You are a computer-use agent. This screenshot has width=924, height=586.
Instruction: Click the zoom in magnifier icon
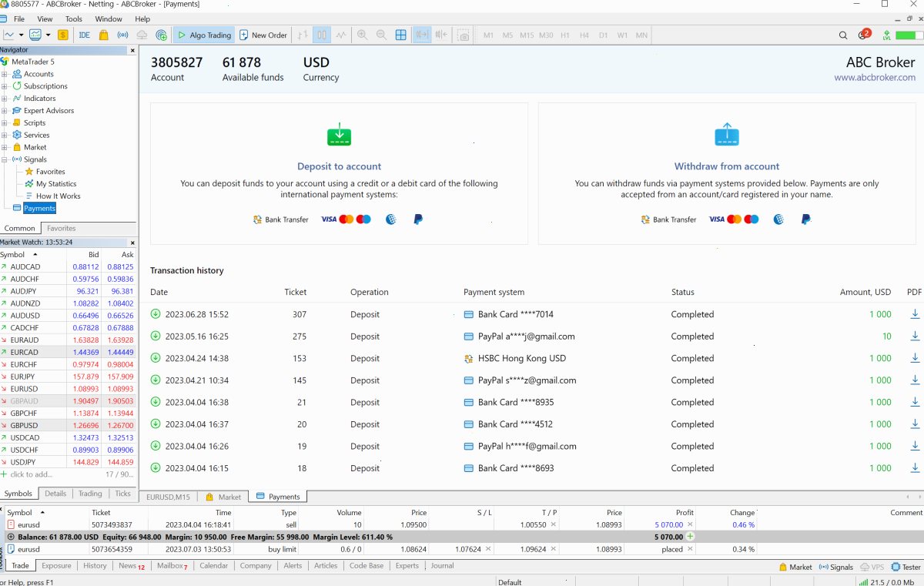tap(361, 35)
